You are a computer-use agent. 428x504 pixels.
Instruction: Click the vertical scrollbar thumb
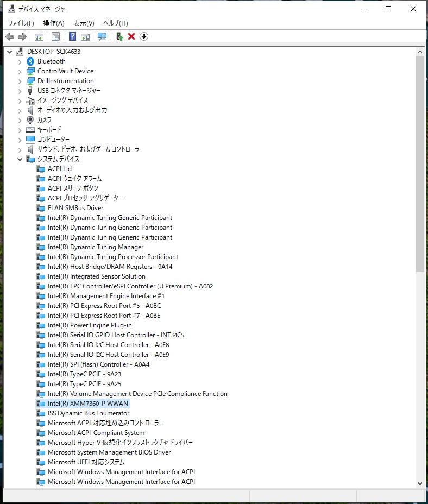tap(420, 164)
